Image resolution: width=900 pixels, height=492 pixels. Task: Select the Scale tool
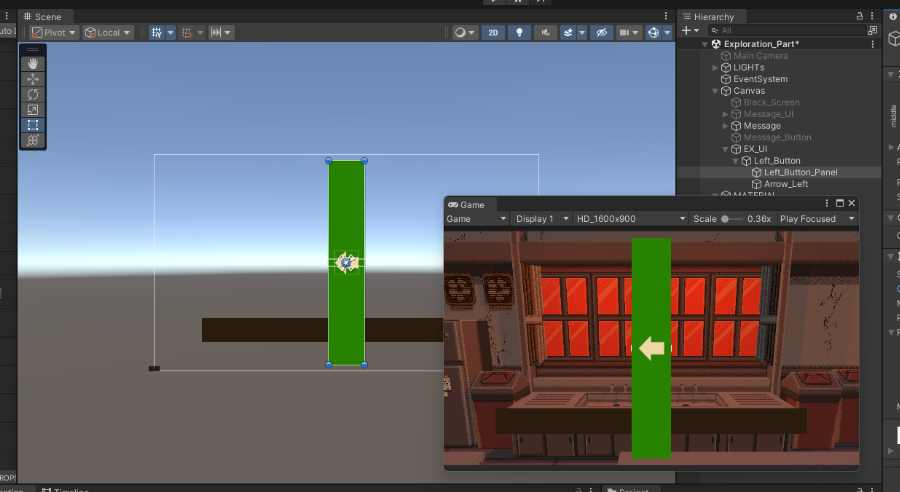[x=33, y=110]
